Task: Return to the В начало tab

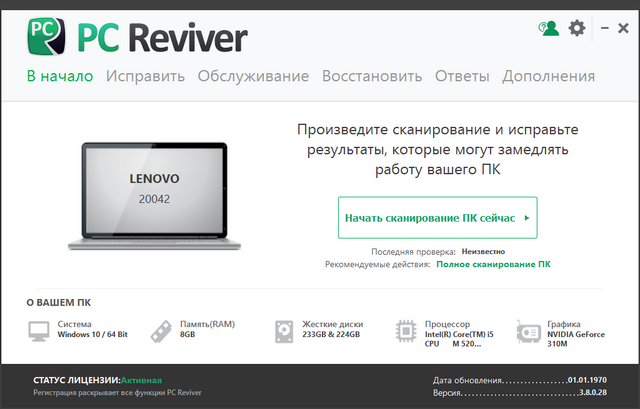Action: coord(60,76)
